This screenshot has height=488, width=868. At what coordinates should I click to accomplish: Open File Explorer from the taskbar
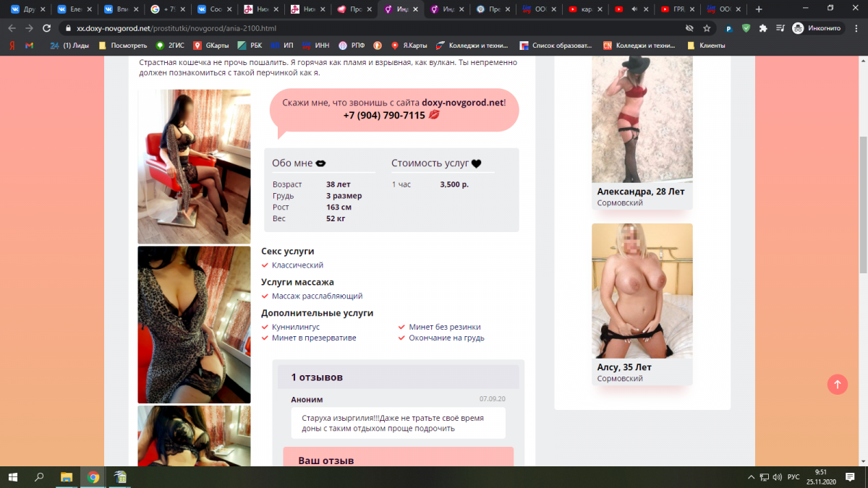coord(67,477)
